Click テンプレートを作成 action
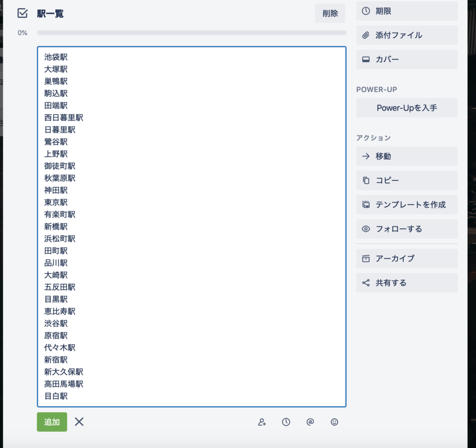476x448 pixels. (x=407, y=205)
